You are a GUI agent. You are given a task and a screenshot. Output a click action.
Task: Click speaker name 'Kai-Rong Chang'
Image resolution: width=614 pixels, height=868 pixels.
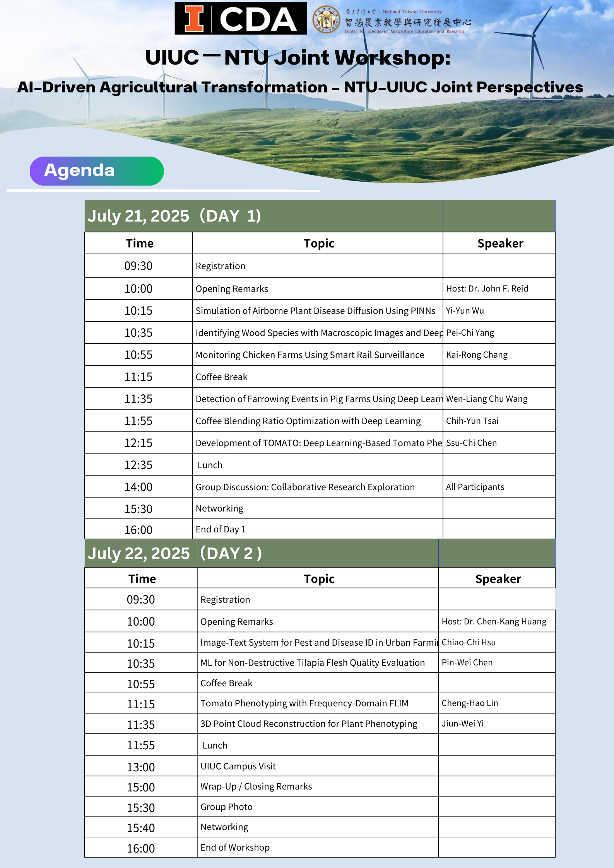click(477, 355)
